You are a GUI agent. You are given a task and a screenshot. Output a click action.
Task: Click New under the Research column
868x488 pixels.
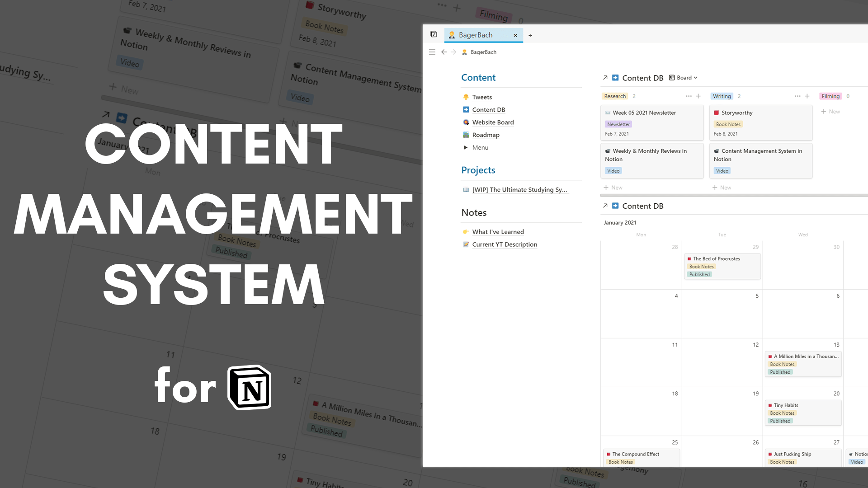[613, 188]
